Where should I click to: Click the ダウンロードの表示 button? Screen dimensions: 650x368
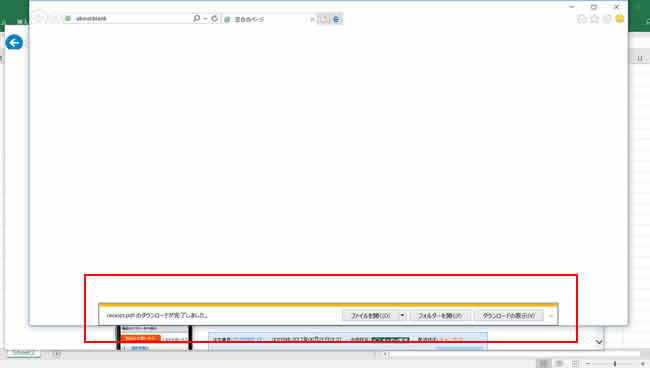click(x=509, y=316)
